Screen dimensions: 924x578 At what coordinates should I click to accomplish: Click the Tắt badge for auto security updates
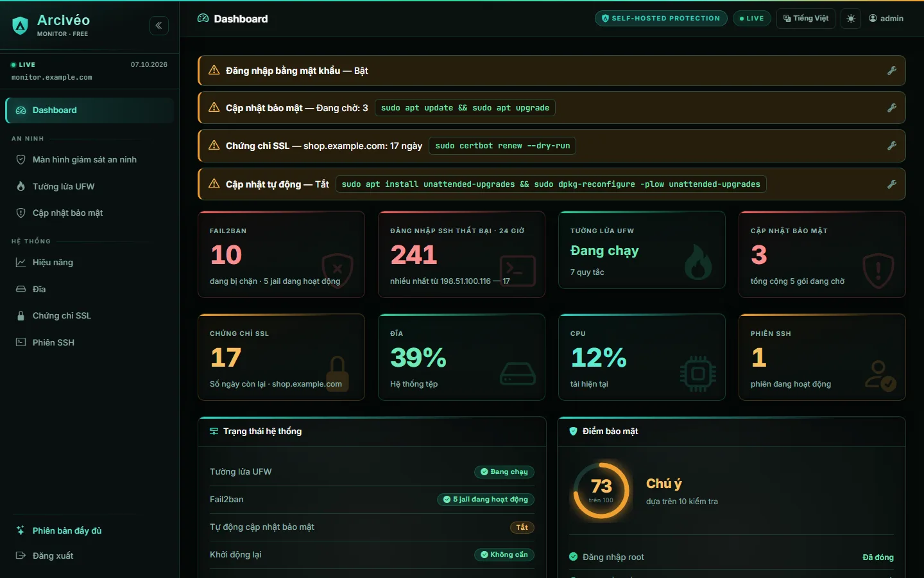coord(522,528)
